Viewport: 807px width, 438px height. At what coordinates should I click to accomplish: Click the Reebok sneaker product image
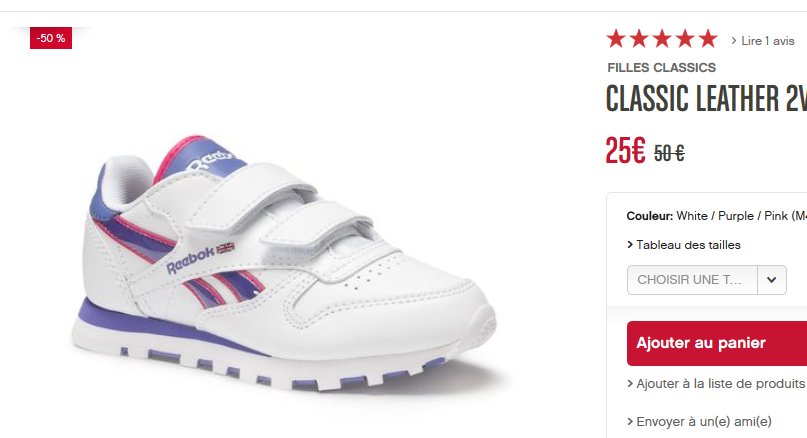(283, 262)
